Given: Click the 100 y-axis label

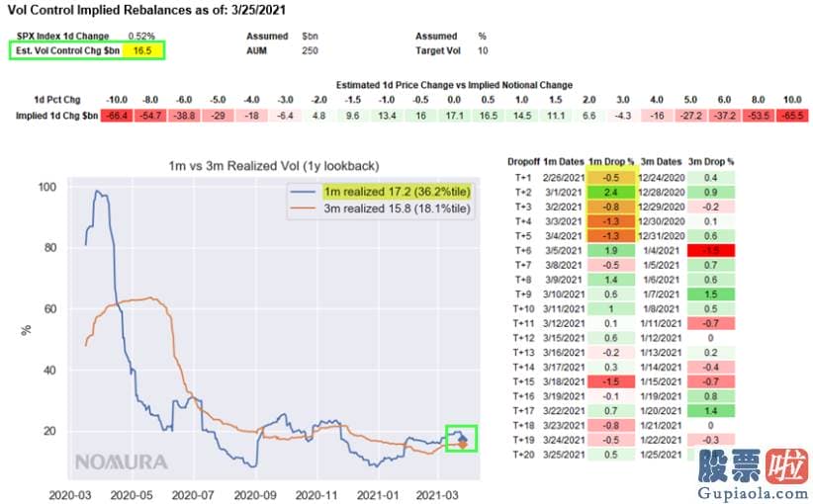Looking at the screenshot, I should tap(47, 187).
